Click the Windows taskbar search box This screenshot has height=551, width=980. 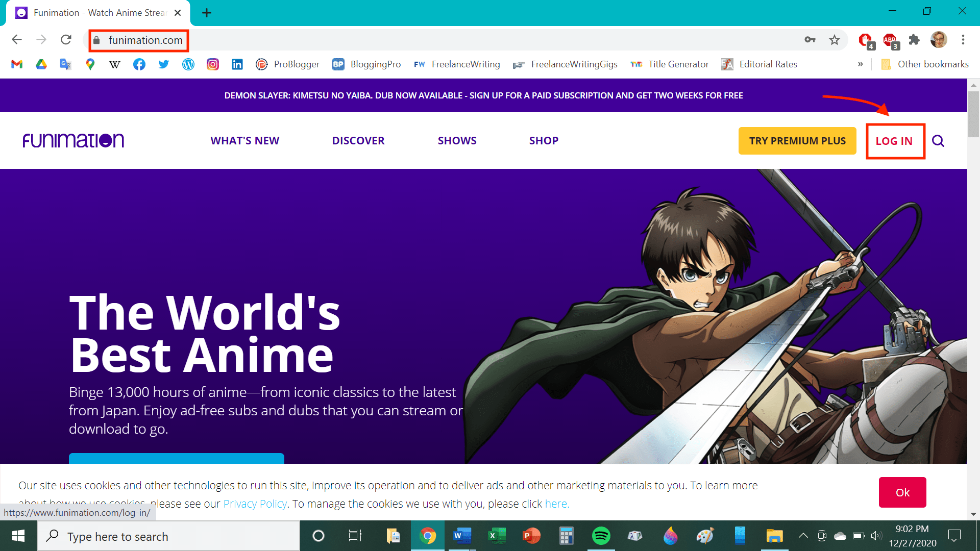click(168, 536)
